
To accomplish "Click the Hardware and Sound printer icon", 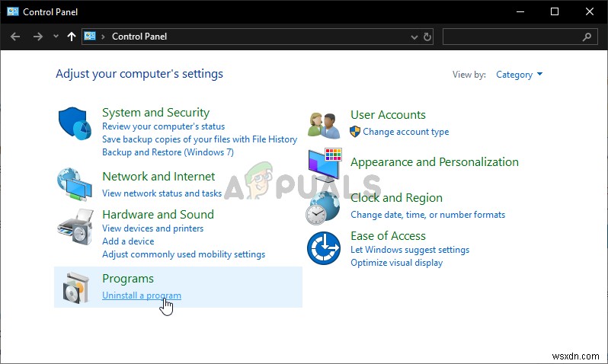I will point(74,226).
